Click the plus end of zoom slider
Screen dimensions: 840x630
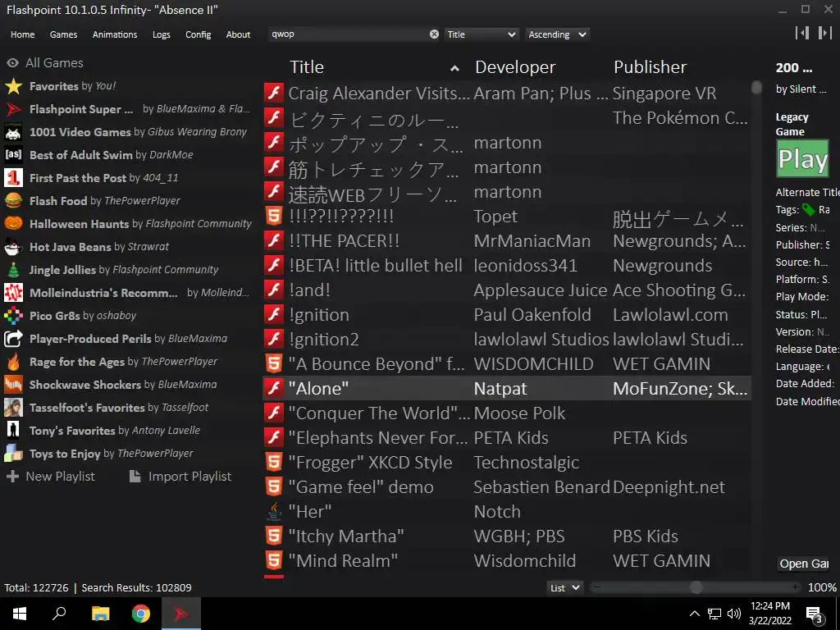pyautogui.click(x=796, y=587)
